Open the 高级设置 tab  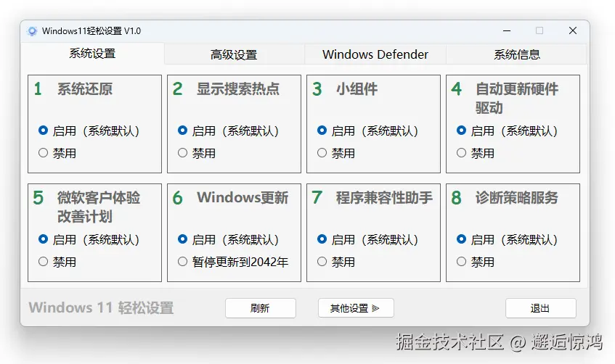[234, 54]
